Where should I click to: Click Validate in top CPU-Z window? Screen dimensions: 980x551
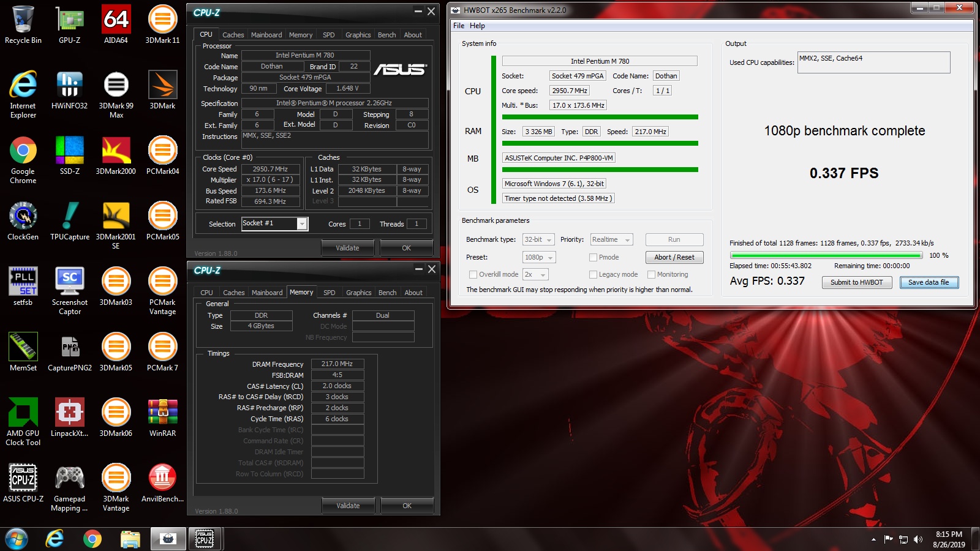pos(348,248)
